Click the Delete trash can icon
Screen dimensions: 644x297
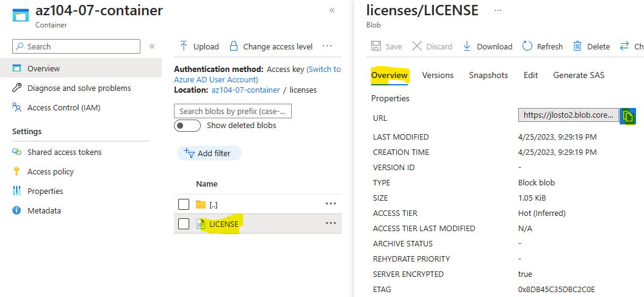(x=577, y=46)
